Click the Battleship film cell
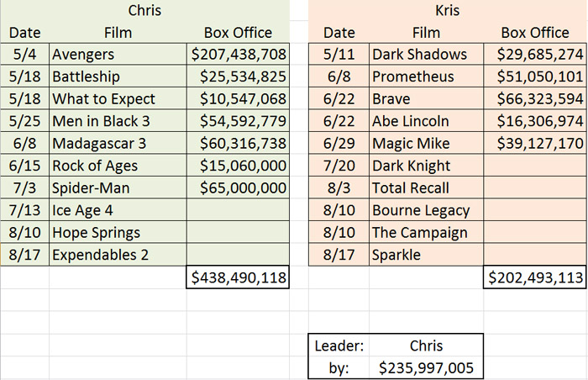This screenshot has width=588, height=380. point(118,77)
